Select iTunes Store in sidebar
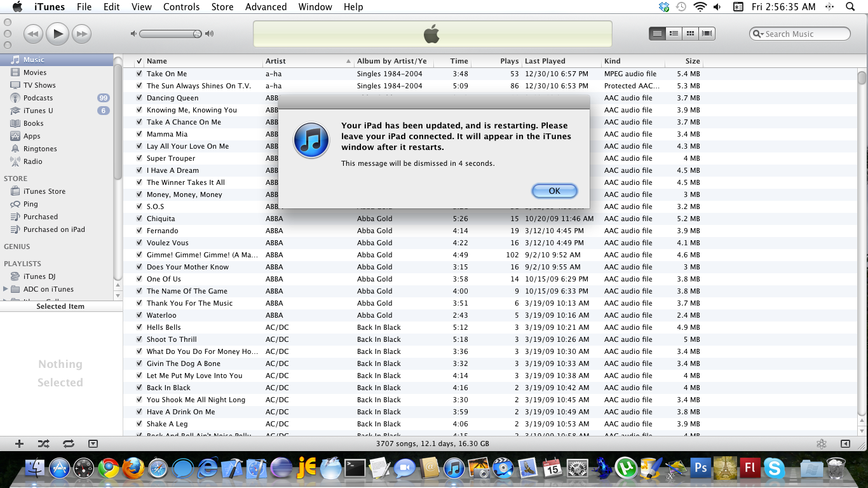Image resolution: width=868 pixels, height=488 pixels. click(x=44, y=191)
